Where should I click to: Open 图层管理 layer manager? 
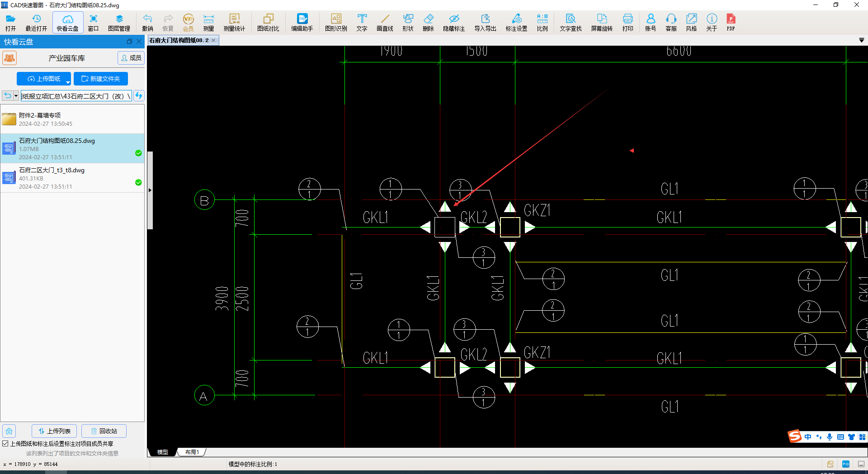pyautogui.click(x=119, y=22)
